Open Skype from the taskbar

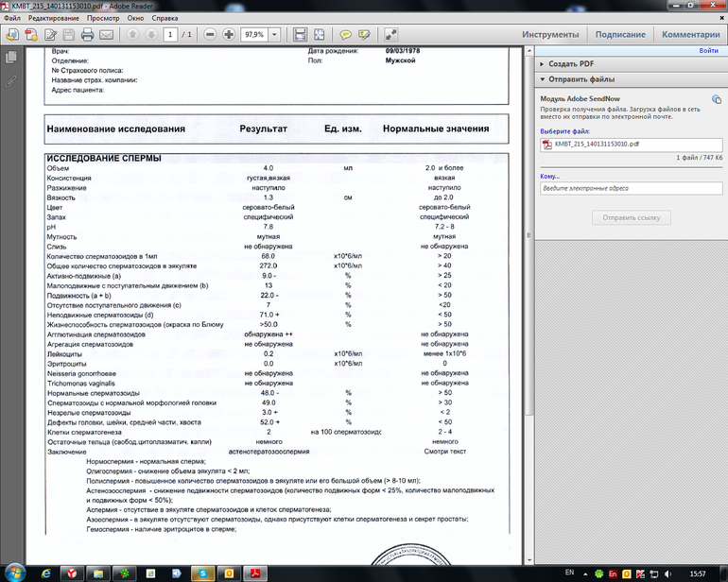(x=203, y=573)
